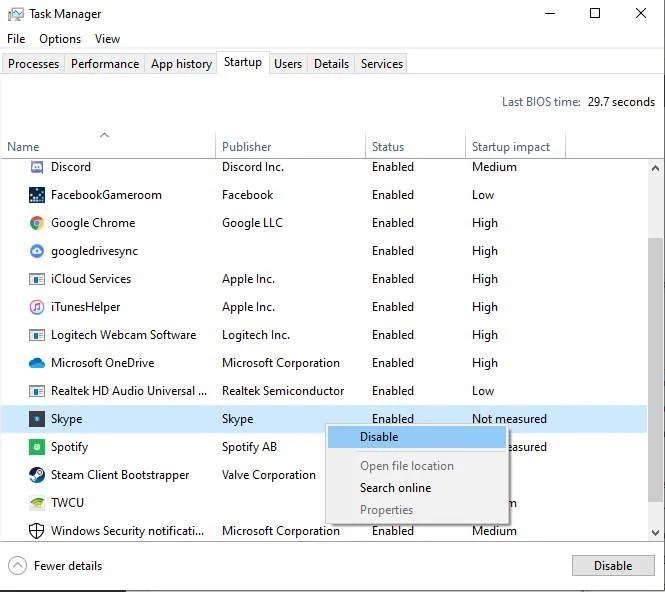
Task: Click the Spotify green icon
Action: (37, 447)
